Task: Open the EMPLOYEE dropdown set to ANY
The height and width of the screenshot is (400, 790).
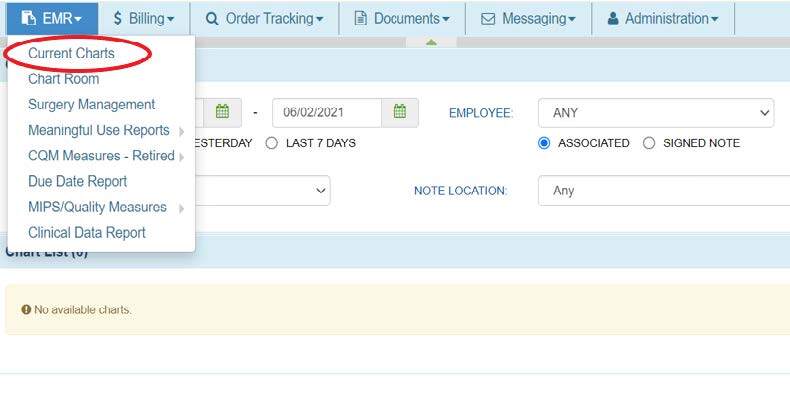Action: point(656,113)
